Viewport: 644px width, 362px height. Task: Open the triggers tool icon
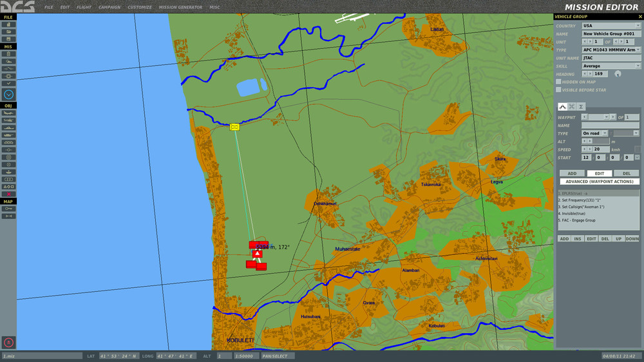click(x=8, y=69)
